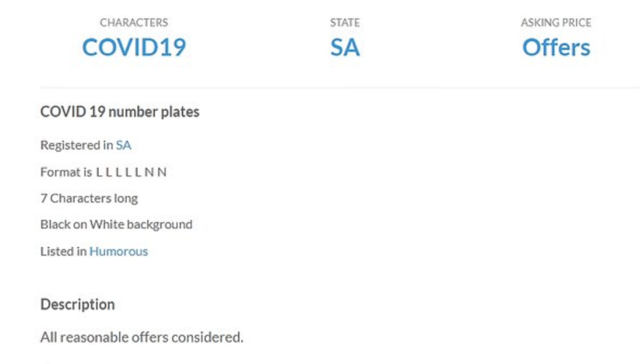Image resolution: width=640 pixels, height=364 pixels.
Task: Click the '7 Characters long' line
Action: click(89, 198)
